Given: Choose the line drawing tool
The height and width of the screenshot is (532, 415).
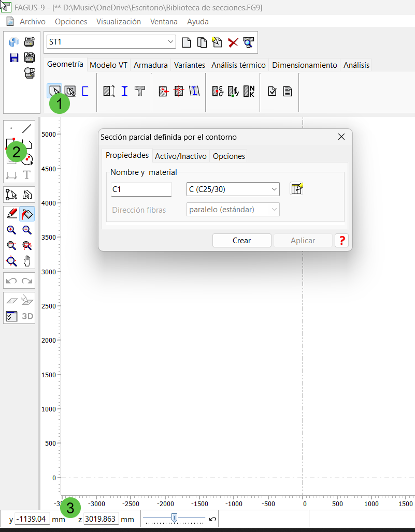Looking at the screenshot, I should [x=27, y=128].
